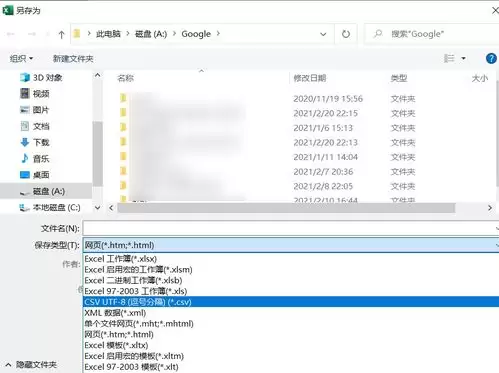Refresh the Google folder listing
499x373 pixels.
pos(346,34)
